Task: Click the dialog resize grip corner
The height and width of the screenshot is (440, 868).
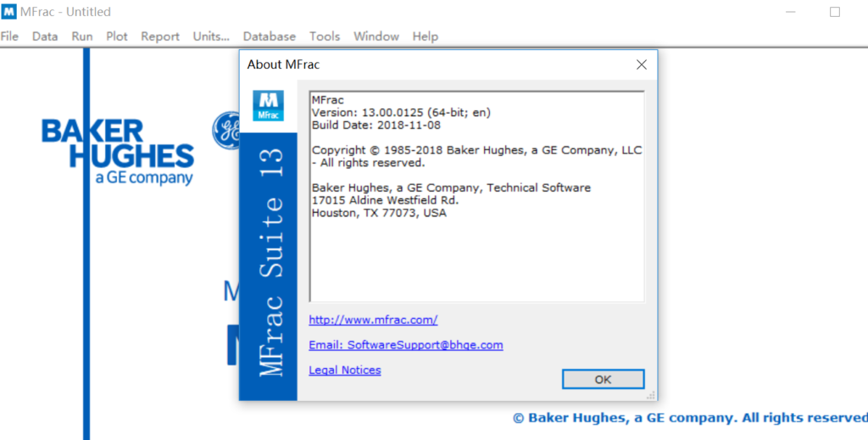Action: [651, 394]
